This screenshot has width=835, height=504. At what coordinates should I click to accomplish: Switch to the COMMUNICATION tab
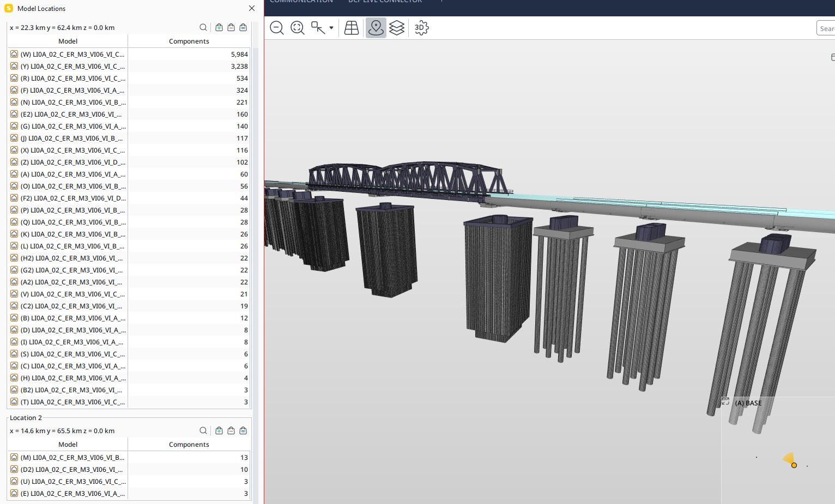coord(301,2)
